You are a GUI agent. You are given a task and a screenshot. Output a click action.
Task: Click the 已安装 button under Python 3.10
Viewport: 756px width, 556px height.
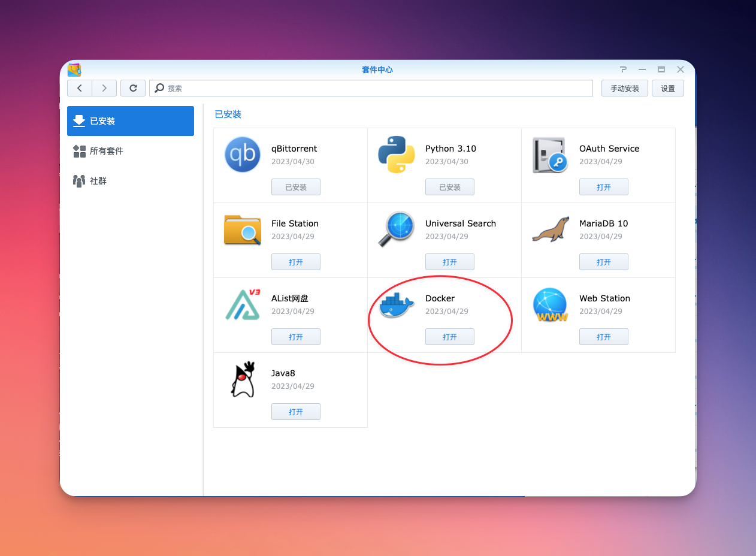[x=450, y=187]
